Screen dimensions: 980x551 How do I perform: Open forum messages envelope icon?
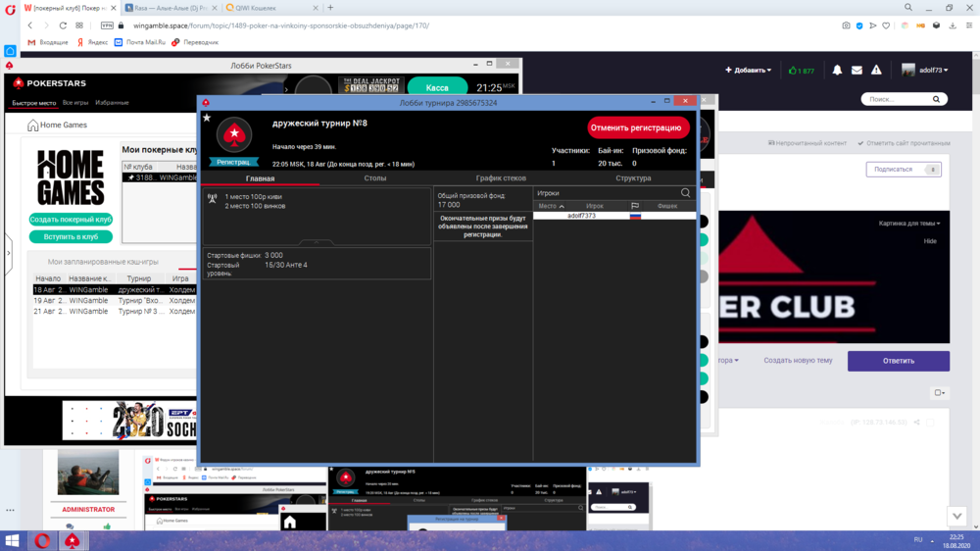point(857,71)
